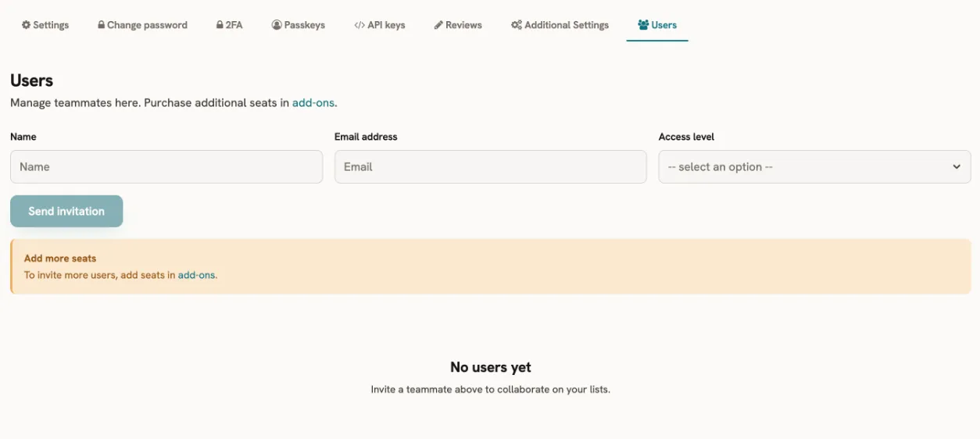Image resolution: width=980 pixels, height=439 pixels.
Task: Click the Access level field label
Action: pyautogui.click(x=686, y=137)
